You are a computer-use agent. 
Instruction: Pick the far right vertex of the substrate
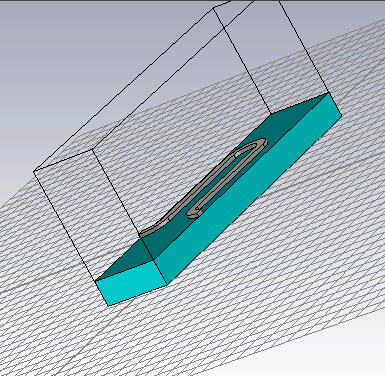coord(342,116)
